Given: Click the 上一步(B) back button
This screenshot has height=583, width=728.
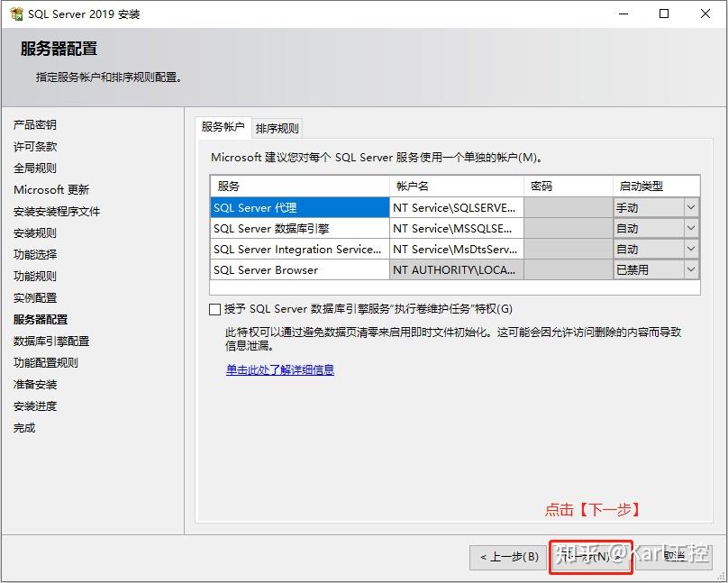Looking at the screenshot, I should click(508, 557).
